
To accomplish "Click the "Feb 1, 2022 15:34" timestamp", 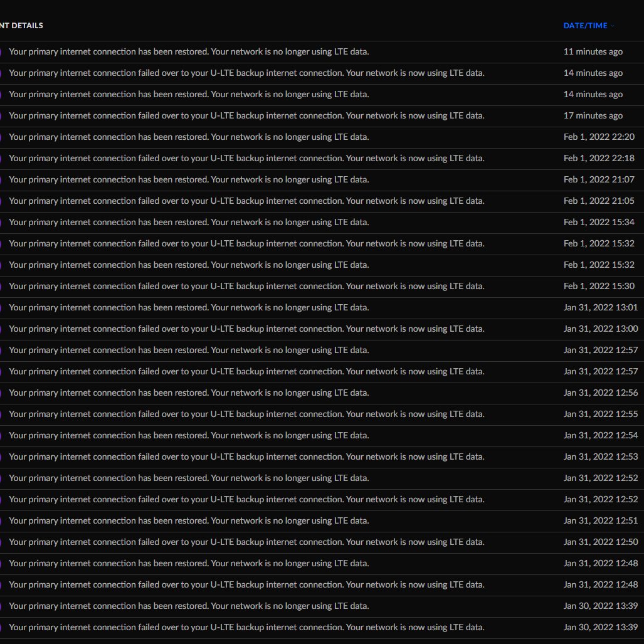I will point(599,223).
